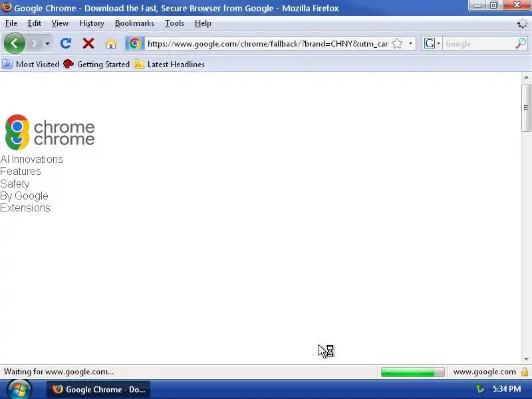Click the system tray network icon
This screenshot has width=532, height=399.
(480, 389)
